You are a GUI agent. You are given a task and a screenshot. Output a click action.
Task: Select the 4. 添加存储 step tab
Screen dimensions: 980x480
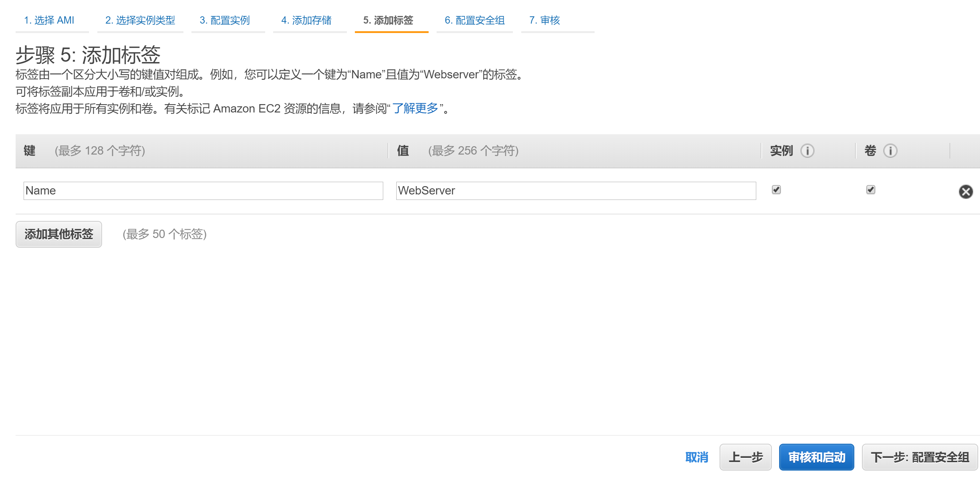[306, 20]
